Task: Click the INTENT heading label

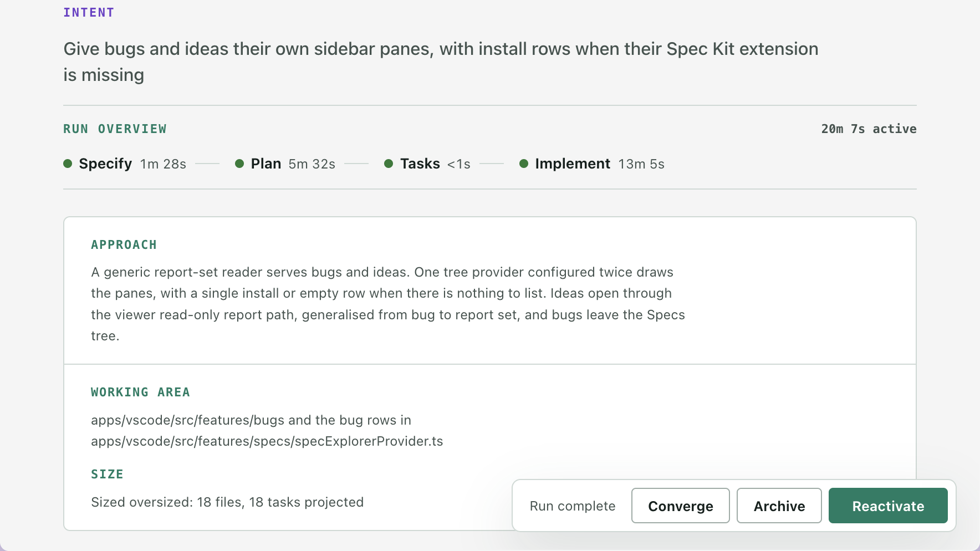Action: (x=89, y=12)
